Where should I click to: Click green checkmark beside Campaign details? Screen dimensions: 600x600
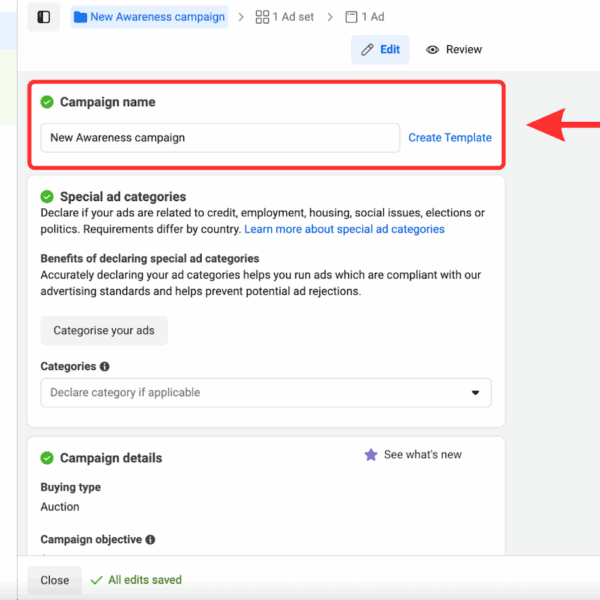47,458
